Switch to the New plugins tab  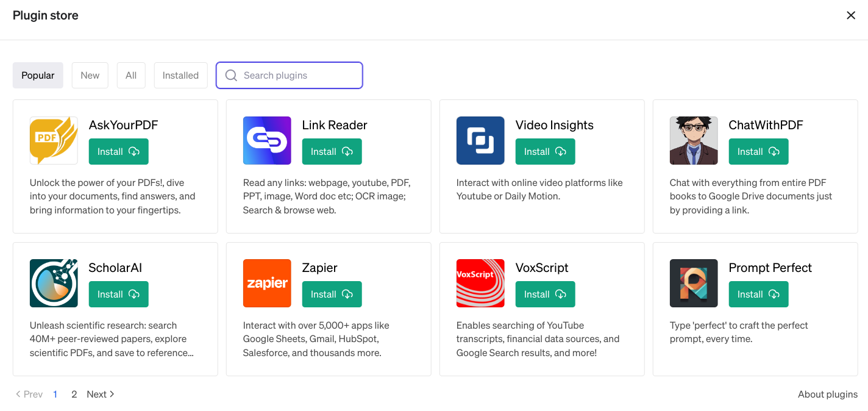pos(90,76)
